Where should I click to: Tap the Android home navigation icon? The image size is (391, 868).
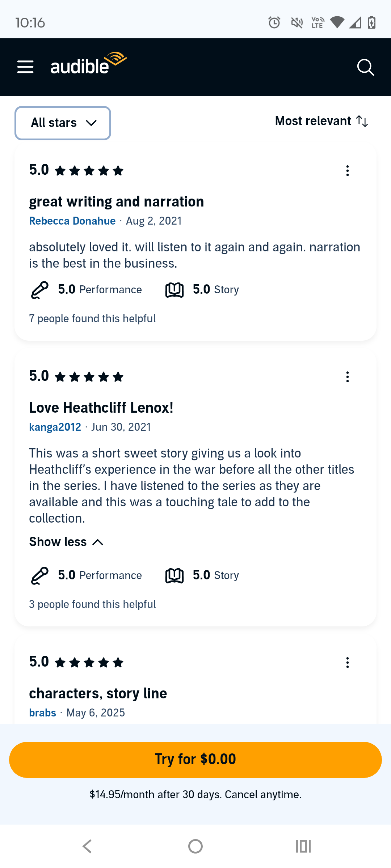coord(195,846)
